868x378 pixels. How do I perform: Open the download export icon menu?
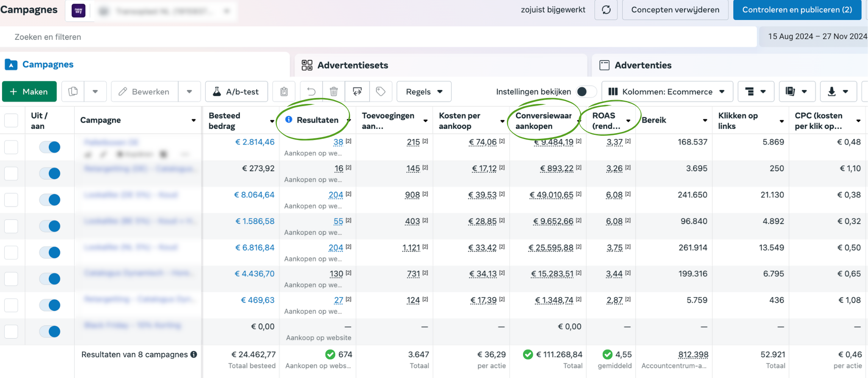point(838,92)
